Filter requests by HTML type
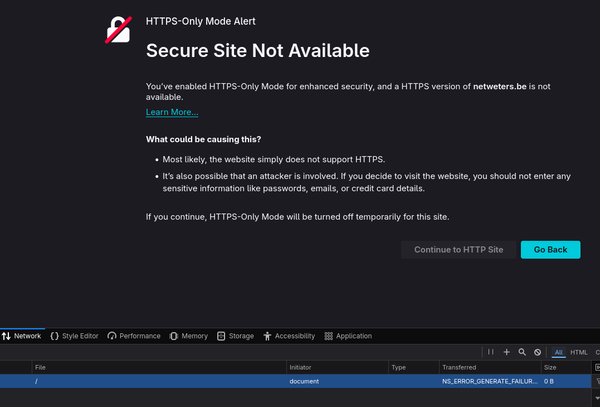The height and width of the screenshot is (407, 600). coord(579,353)
